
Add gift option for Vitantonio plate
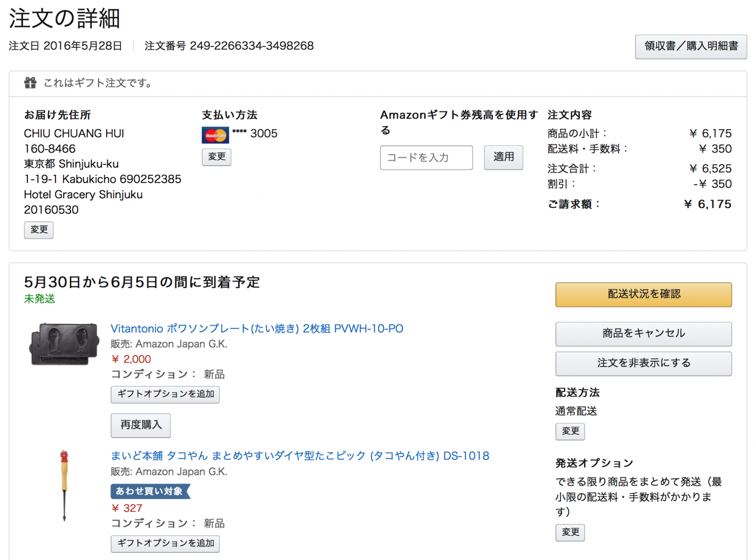coord(165,395)
